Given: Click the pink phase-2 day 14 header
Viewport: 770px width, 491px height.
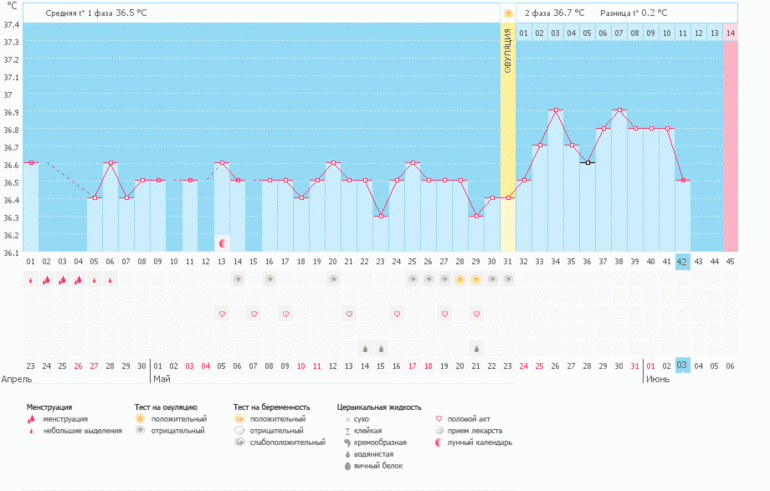Looking at the screenshot, I should point(730,33).
